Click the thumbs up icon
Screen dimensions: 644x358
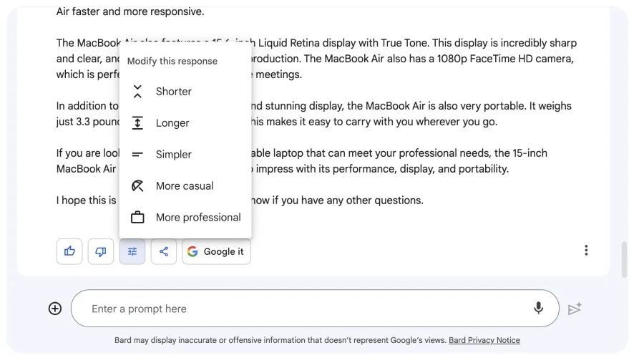69,251
